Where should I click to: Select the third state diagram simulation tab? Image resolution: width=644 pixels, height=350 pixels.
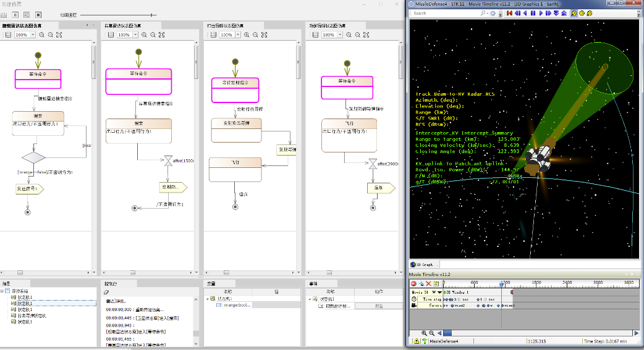tap(224, 25)
